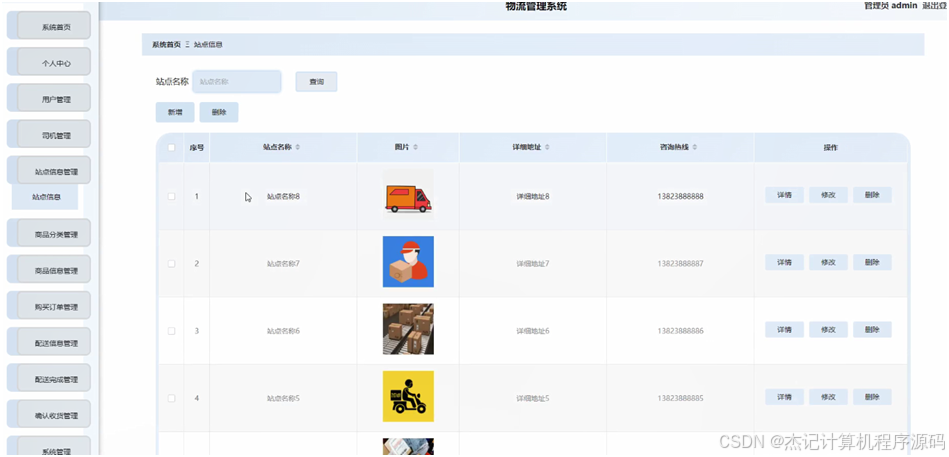The image size is (949, 457).
Task: Sort by 图片 column arrows
Action: (x=415, y=147)
